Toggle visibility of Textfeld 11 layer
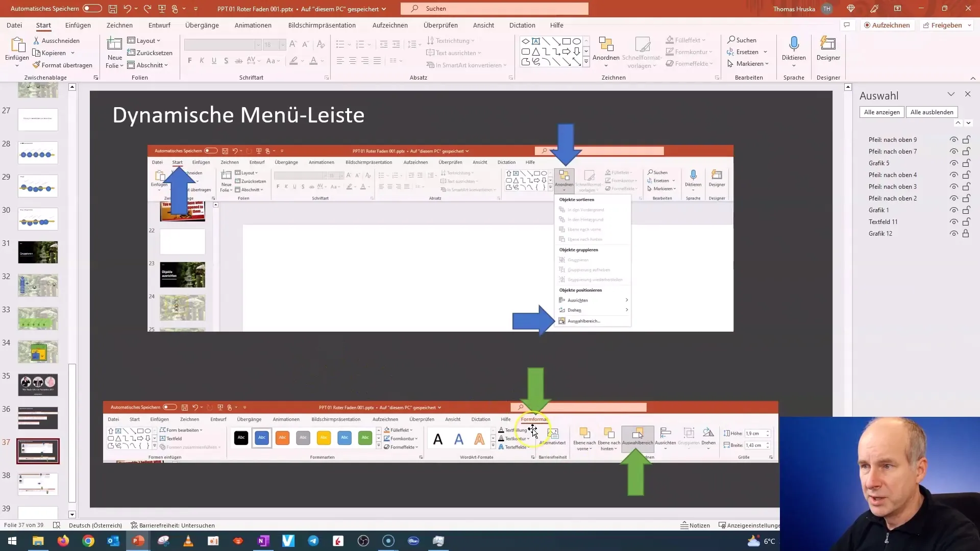The height and width of the screenshot is (551, 980). click(x=955, y=221)
